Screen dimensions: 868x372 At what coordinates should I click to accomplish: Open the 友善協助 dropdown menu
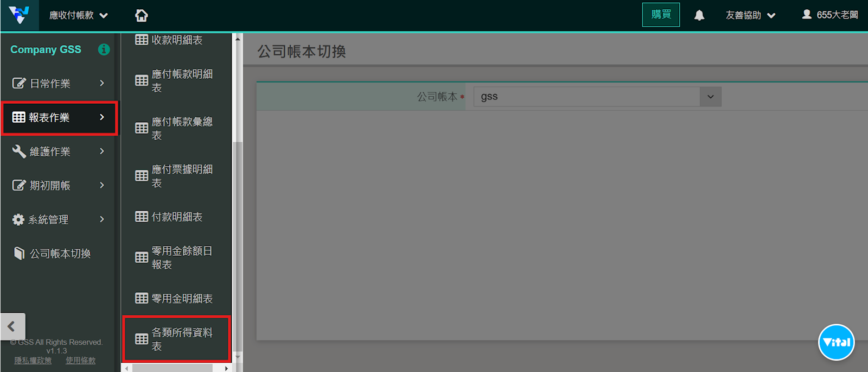click(x=750, y=15)
